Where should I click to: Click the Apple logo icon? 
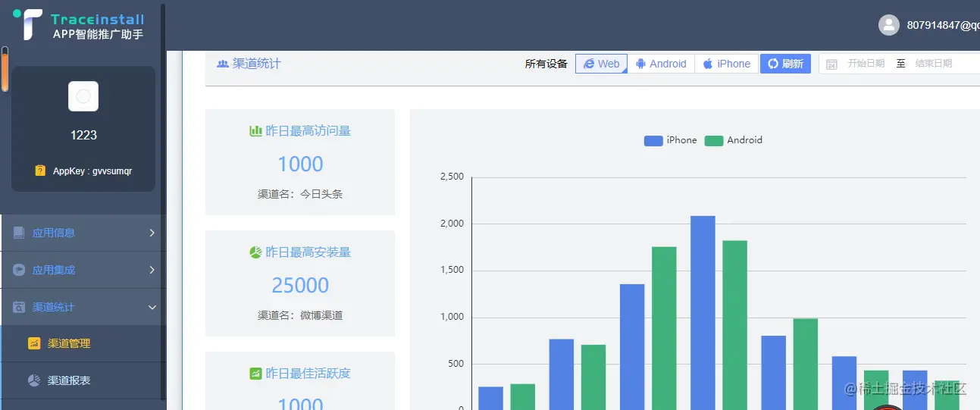tap(708, 64)
